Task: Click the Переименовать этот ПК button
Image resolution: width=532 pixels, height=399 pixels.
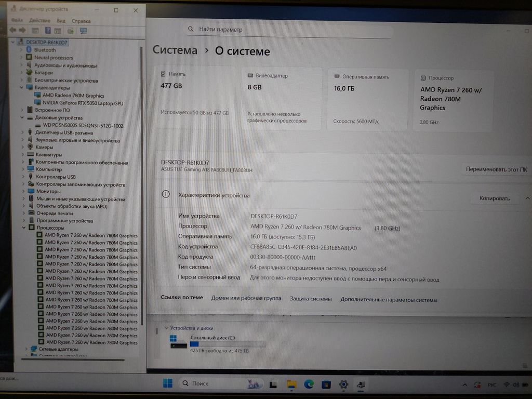Action: pyautogui.click(x=496, y=169)
